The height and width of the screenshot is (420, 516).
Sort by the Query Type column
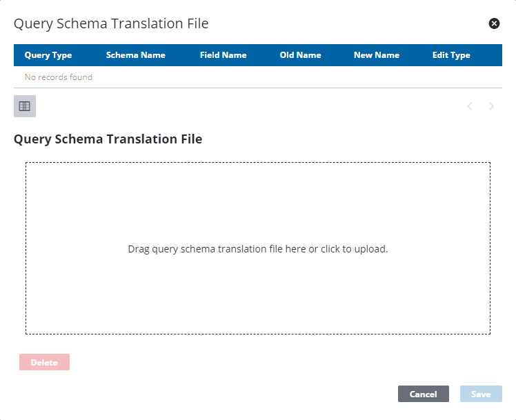pyautogui.click(x=48, y=55)
